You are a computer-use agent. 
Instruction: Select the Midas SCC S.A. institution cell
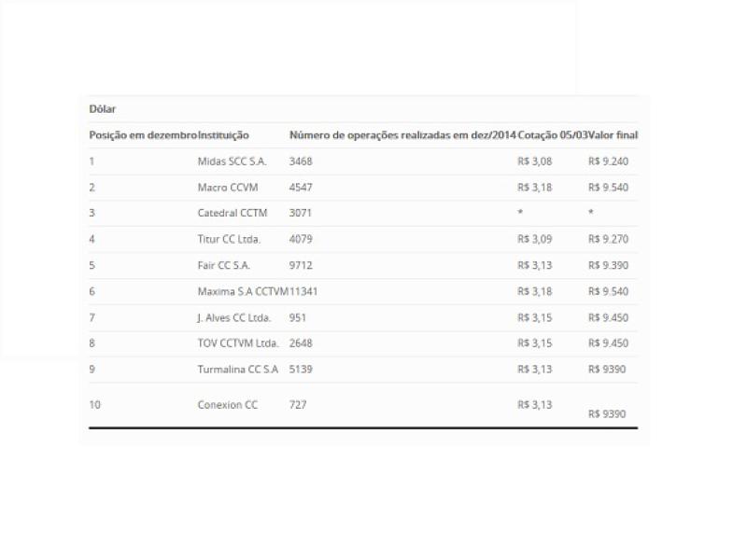click(x=232, y=161)
